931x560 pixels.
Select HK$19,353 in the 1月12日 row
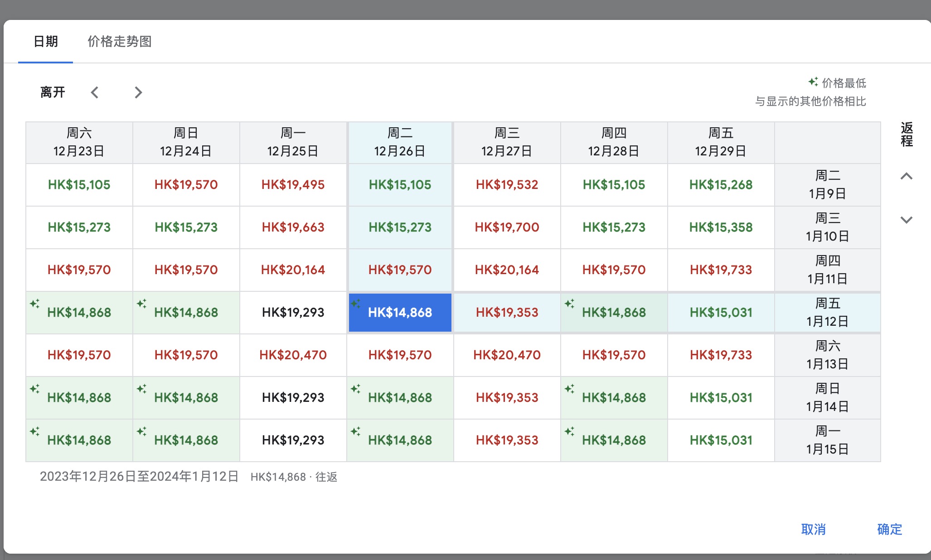[x=507, y=313]
